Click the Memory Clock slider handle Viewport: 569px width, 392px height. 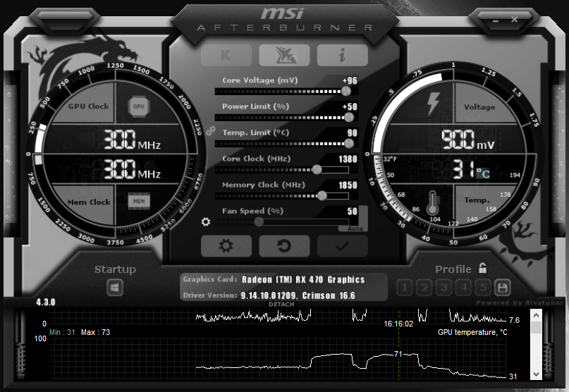point(322,195)
